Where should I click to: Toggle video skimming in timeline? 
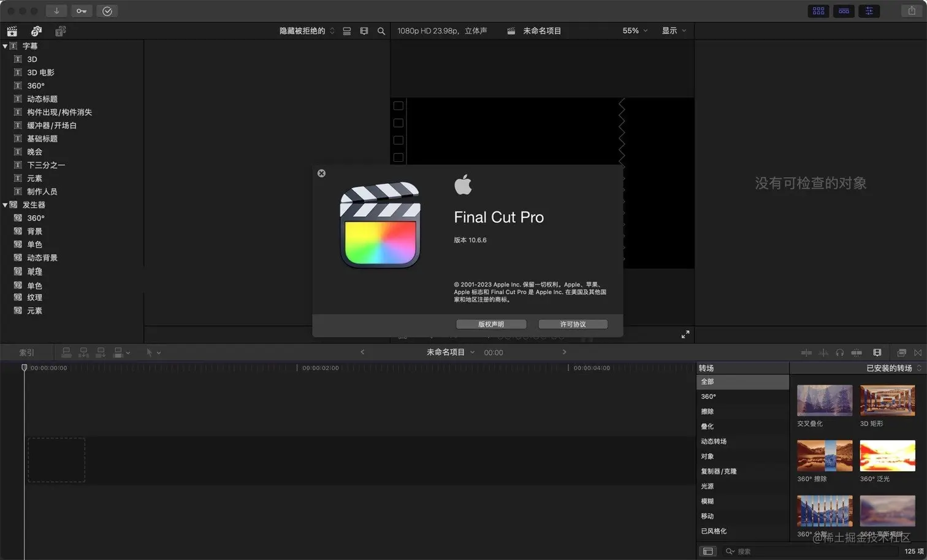point(806,352)
